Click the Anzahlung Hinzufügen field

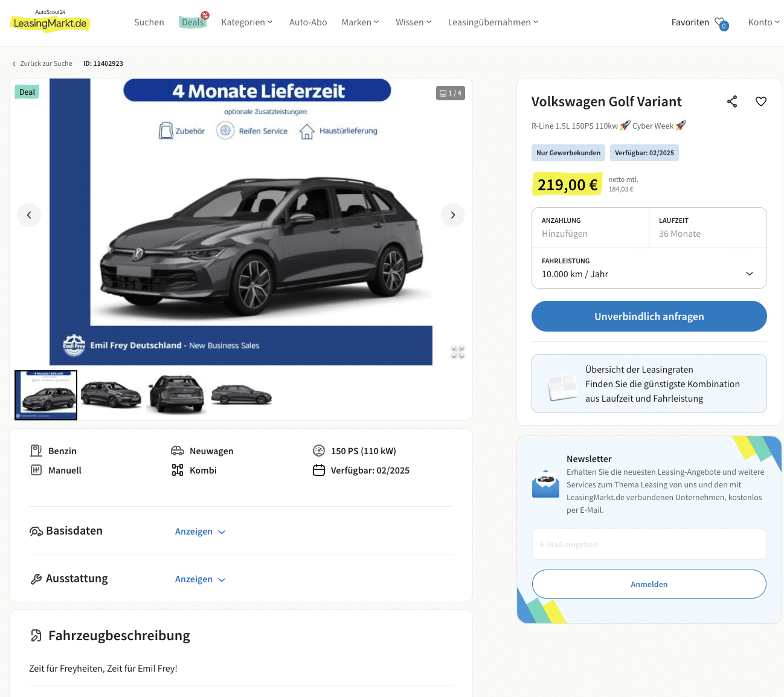click(591, 228)
